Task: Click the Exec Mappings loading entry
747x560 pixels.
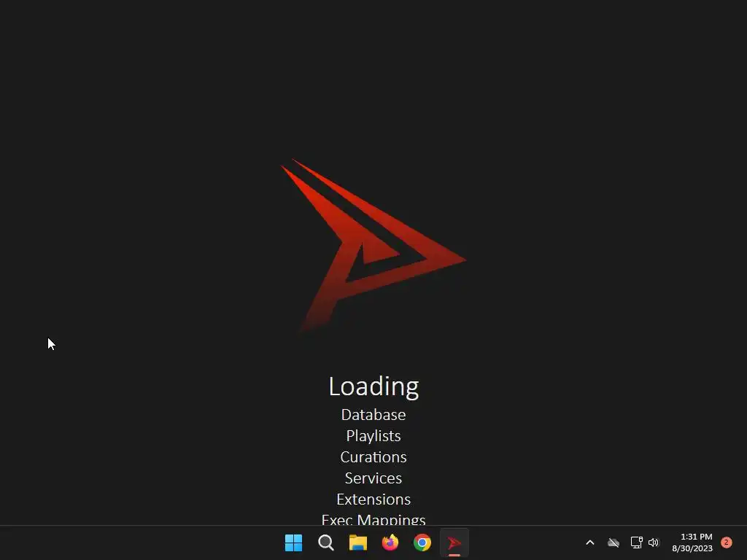Action: tap(373, 519)
